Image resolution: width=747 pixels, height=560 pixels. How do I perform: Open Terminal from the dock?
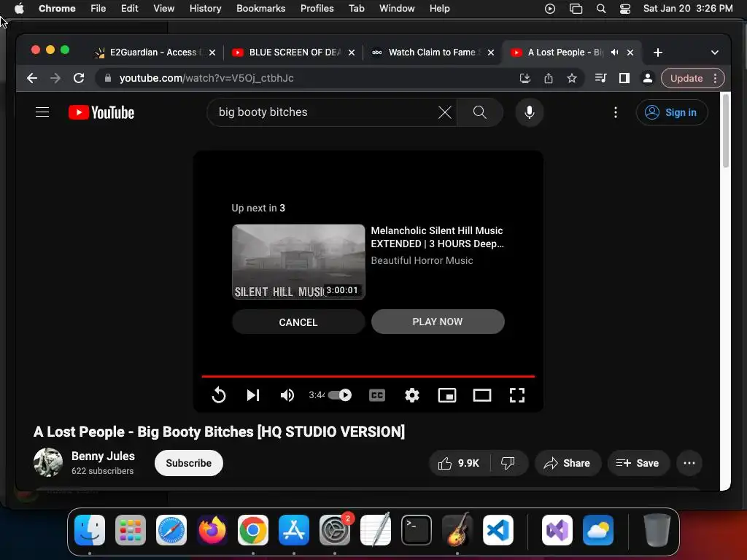coord(417,530)
